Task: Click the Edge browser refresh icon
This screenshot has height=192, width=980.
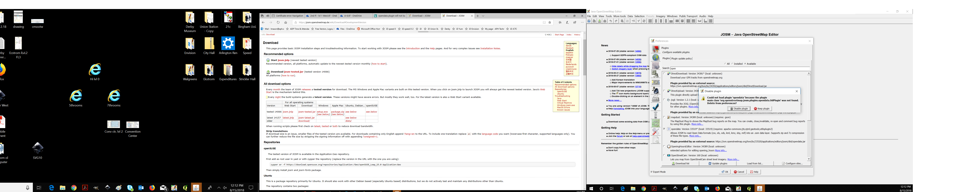Action: click(278, 22)
